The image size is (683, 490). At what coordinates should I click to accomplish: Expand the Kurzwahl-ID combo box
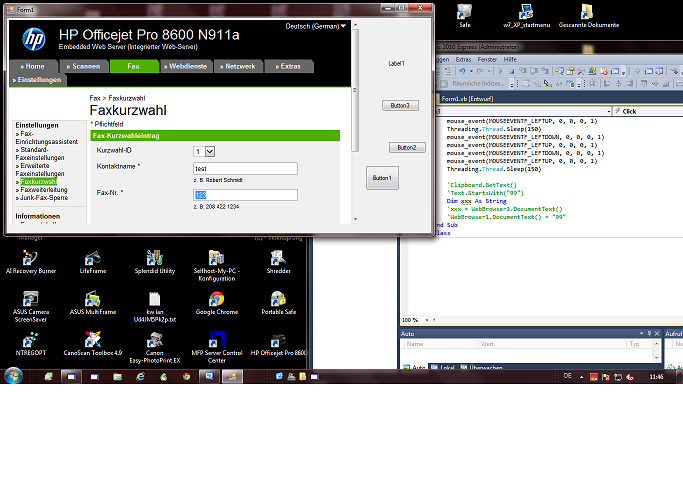point(204,151)
